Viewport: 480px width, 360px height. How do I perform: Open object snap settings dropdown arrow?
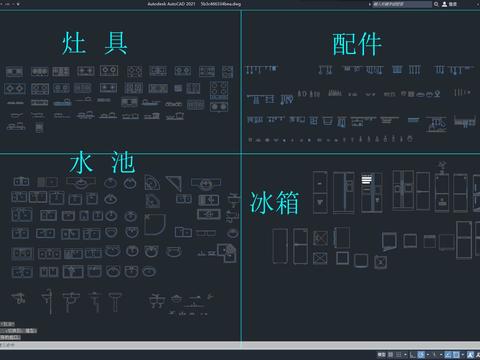point(463,355)
